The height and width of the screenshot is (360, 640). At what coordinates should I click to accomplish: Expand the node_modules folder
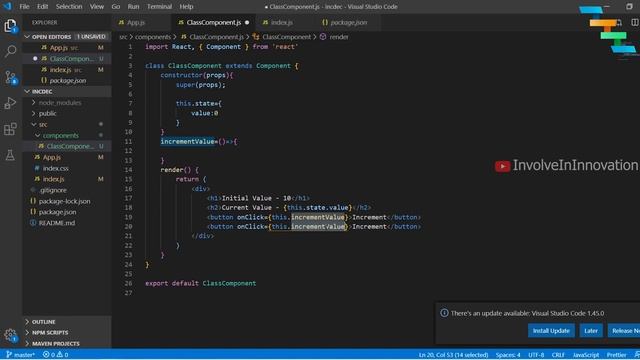(x=67, y=102)
